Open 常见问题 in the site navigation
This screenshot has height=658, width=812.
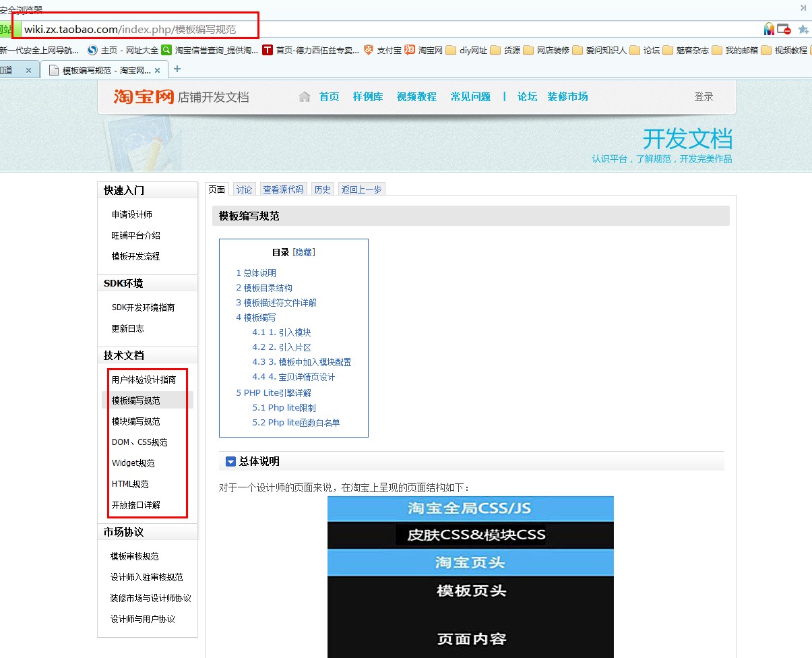coord(470,96)
